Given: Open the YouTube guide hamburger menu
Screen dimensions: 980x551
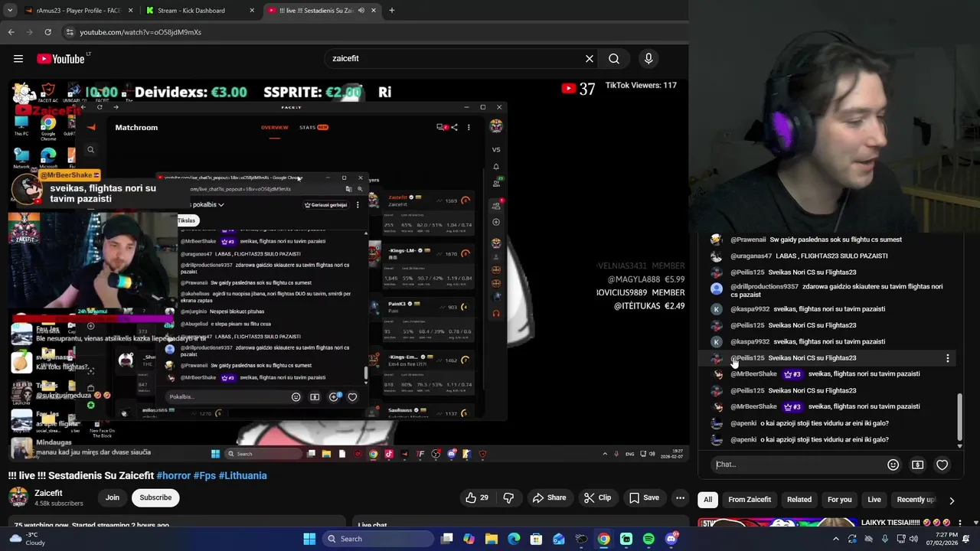Looking at the screenshot, I should point(18,59).
